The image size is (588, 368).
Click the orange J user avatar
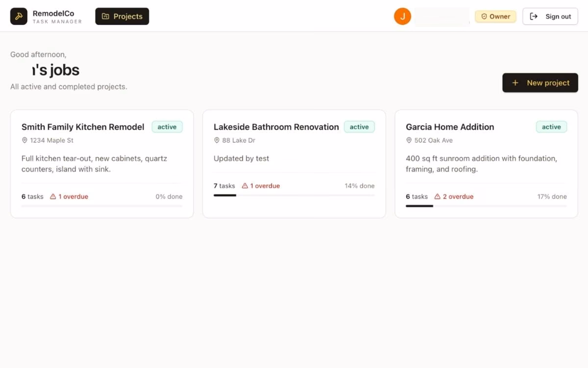[x=402, y=16]
